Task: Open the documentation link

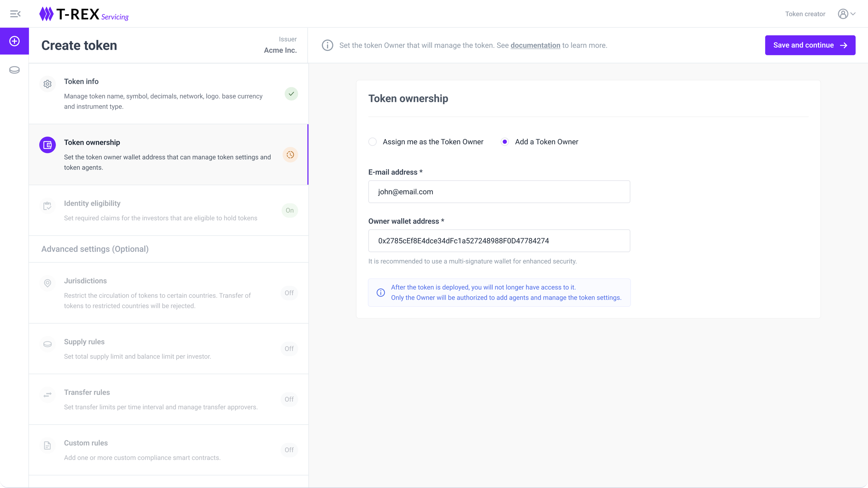Action: pos(535,45)
